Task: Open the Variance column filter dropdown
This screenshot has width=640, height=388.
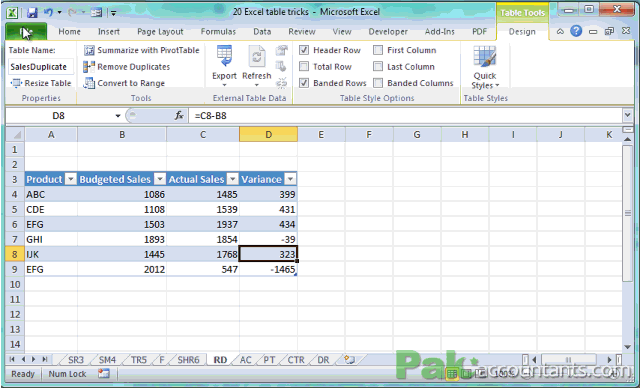Action: pos(290,179)
